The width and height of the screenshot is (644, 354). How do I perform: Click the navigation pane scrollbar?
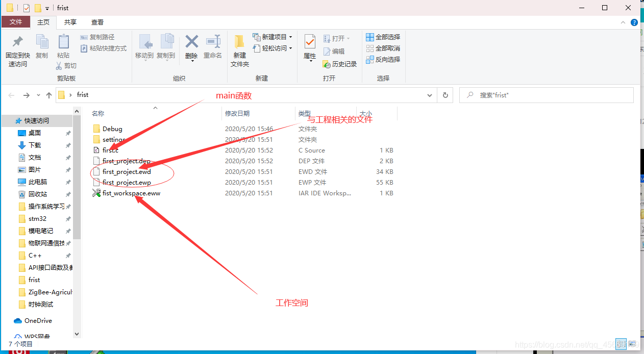(x=77, y=178)
